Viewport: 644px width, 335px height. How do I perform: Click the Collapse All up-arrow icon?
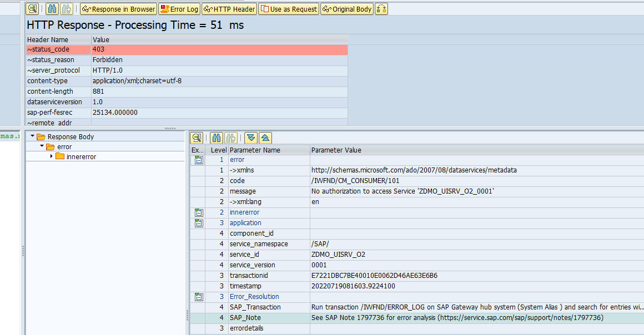(x=265, y=138)
